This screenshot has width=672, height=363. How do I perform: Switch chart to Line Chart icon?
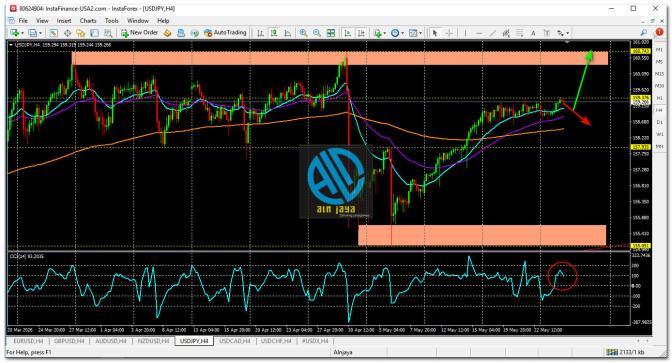(288, 33)
